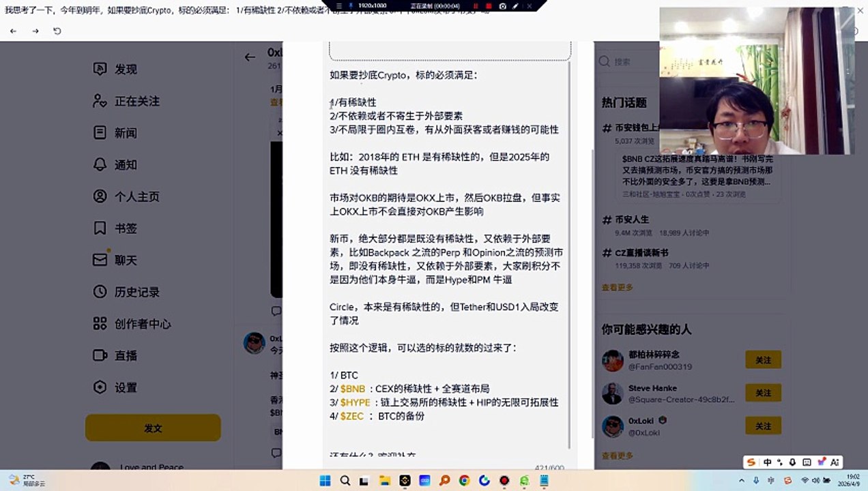The image size is (868, 491).
Task: Click the Sogou S input method icon
Action: coord(751,462)
